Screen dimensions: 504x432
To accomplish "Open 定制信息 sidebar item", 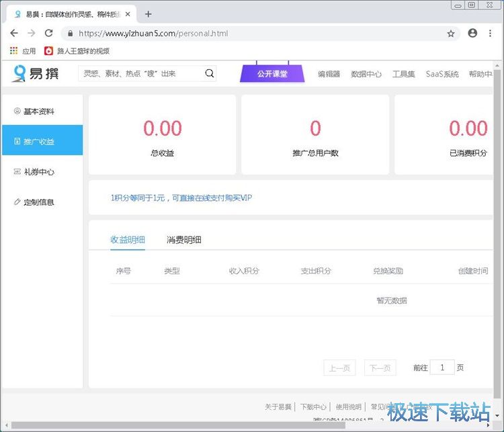I will click(38, 202).
